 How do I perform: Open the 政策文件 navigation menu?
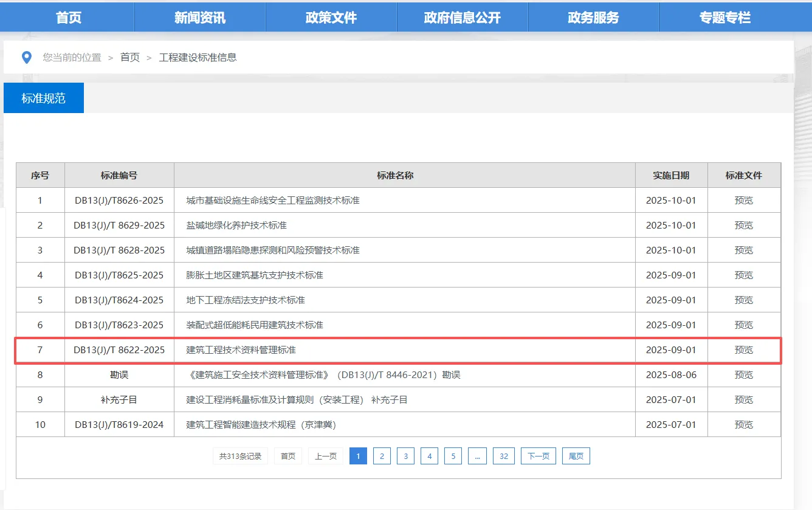click(331, 17)
